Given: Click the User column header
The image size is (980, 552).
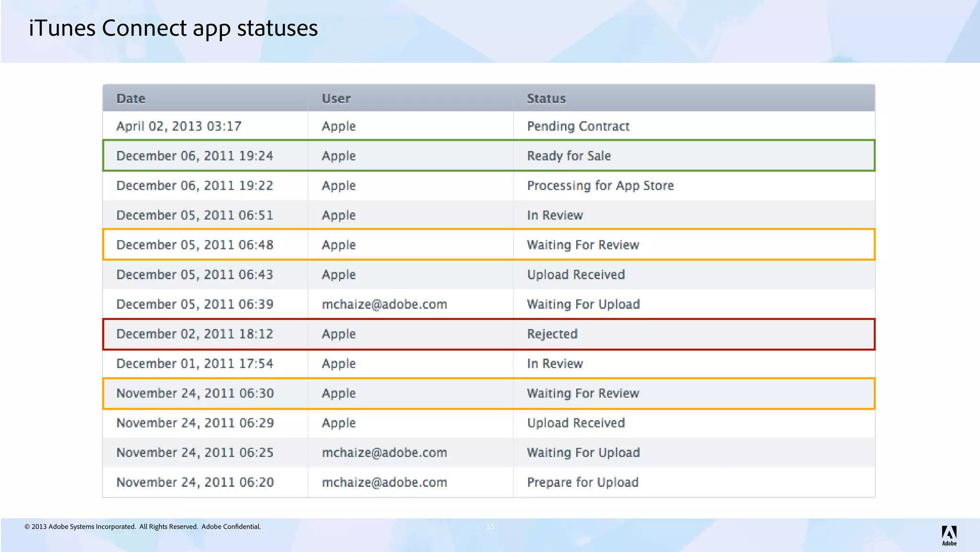Looking at the screenshot, I should [x=336, y=99].
